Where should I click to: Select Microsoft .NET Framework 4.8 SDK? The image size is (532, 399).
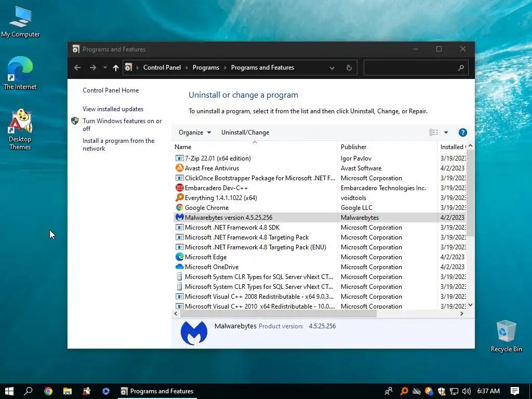pyautogui.click(x=320, y=228)
